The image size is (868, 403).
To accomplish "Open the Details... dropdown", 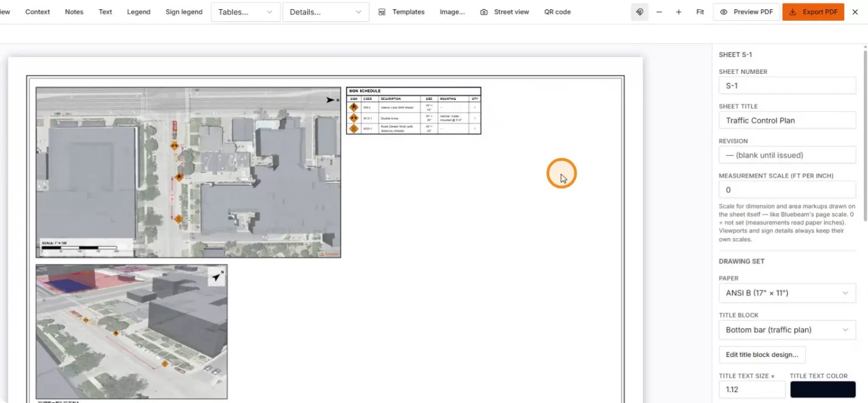I will click(x=326, y=12).
